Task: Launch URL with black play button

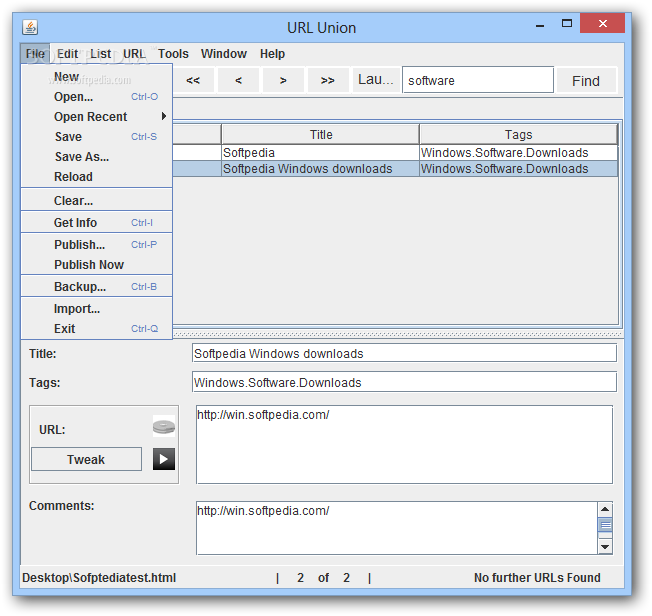Action: coord(164,459)
